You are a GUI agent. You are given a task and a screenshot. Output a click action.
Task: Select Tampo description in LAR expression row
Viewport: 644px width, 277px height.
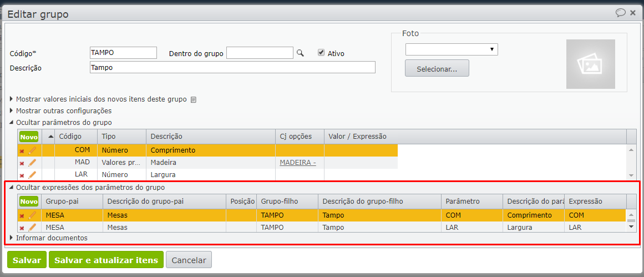379,227
